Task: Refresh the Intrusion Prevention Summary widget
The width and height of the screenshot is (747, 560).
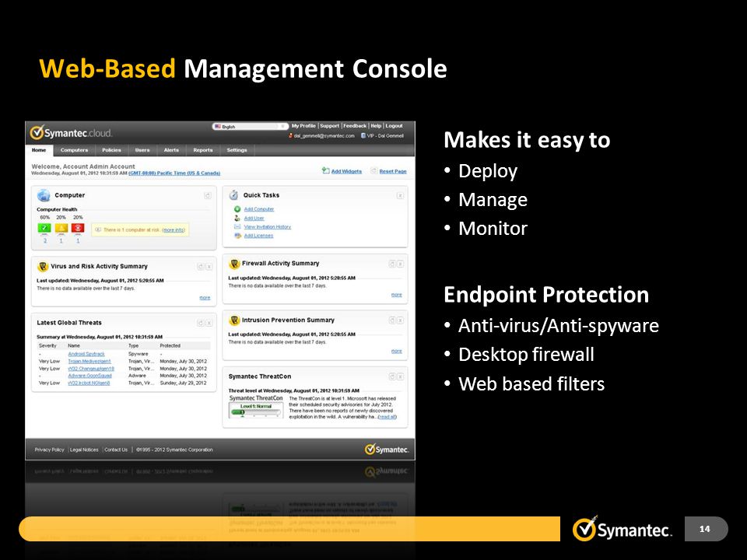Action: pyautogui.click(x=392, y=320)
